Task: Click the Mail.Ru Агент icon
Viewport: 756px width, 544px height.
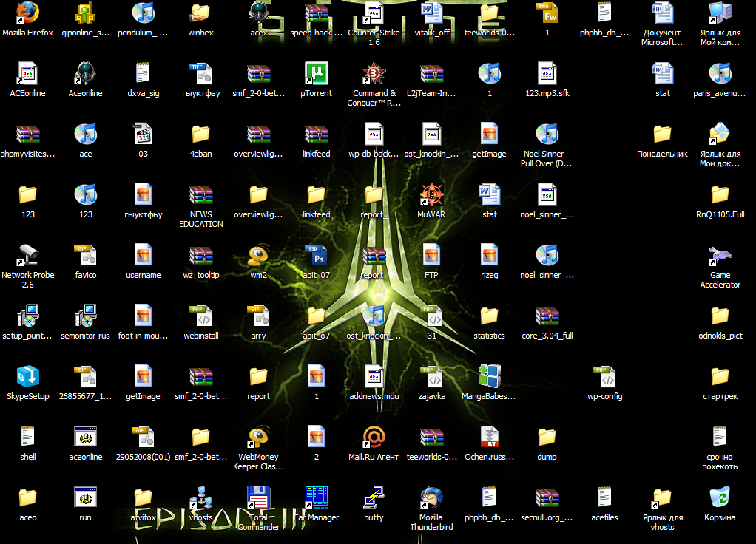Action: (x=374, y=437)
